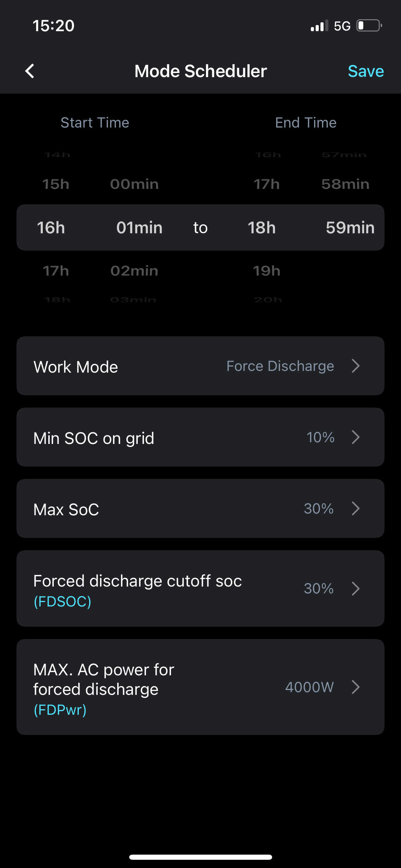This screenshot has height=868, width=401.
Task: Select 17h in end hour picker
Action: tap(267, 184)
